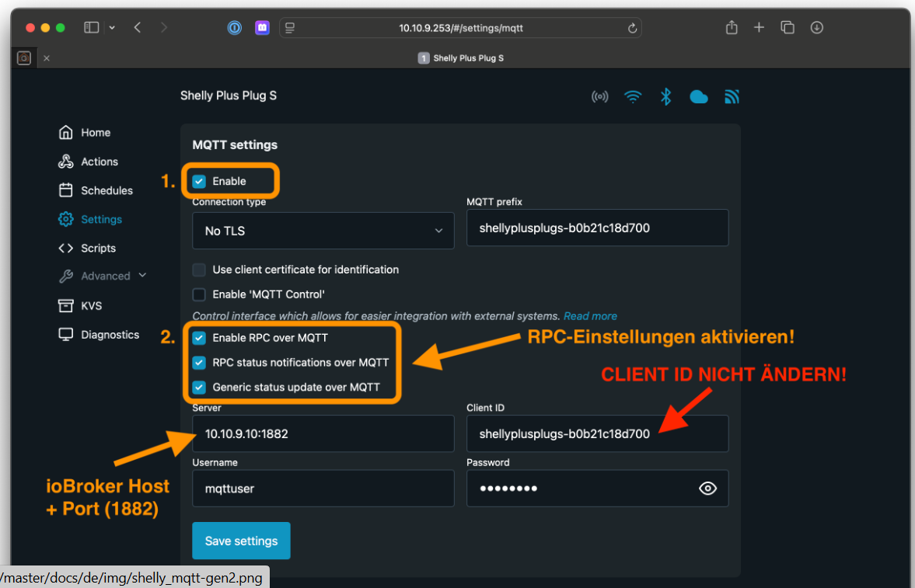Viewport: 915px width, 588px height.
Task: Check Enable 'MQTT Control' checkbox
Action: coord(199,294)
